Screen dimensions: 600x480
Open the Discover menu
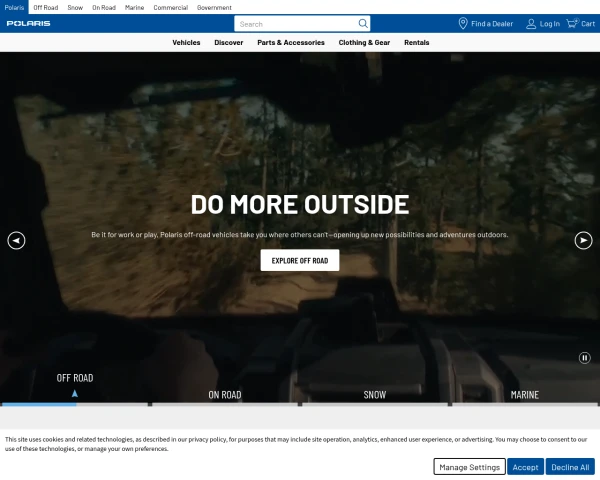[228, 43]
